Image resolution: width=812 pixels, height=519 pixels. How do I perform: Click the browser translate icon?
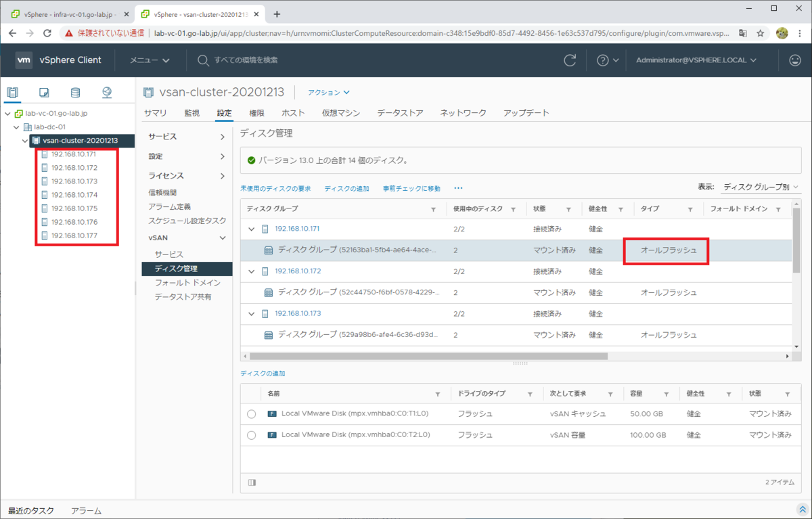click(743, 32)
